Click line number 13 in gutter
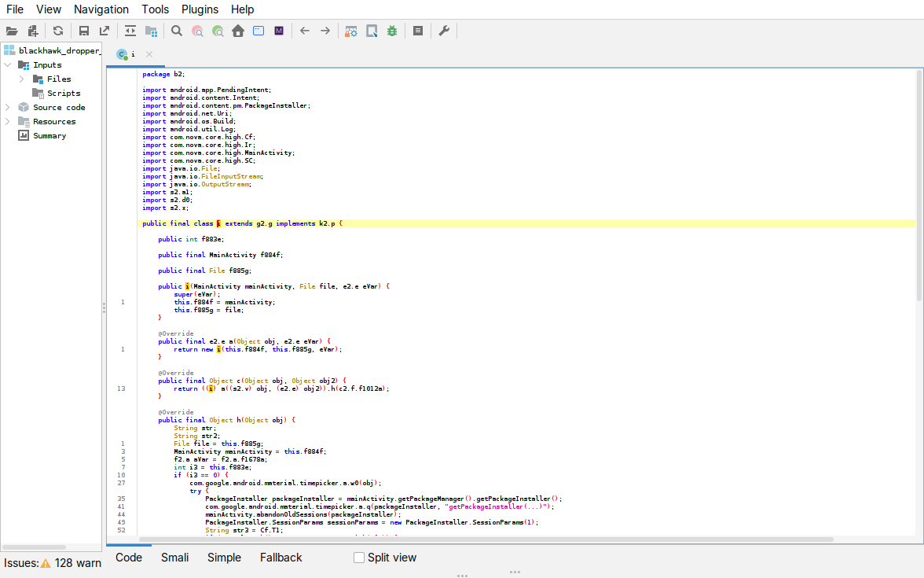 click(121, 388)
